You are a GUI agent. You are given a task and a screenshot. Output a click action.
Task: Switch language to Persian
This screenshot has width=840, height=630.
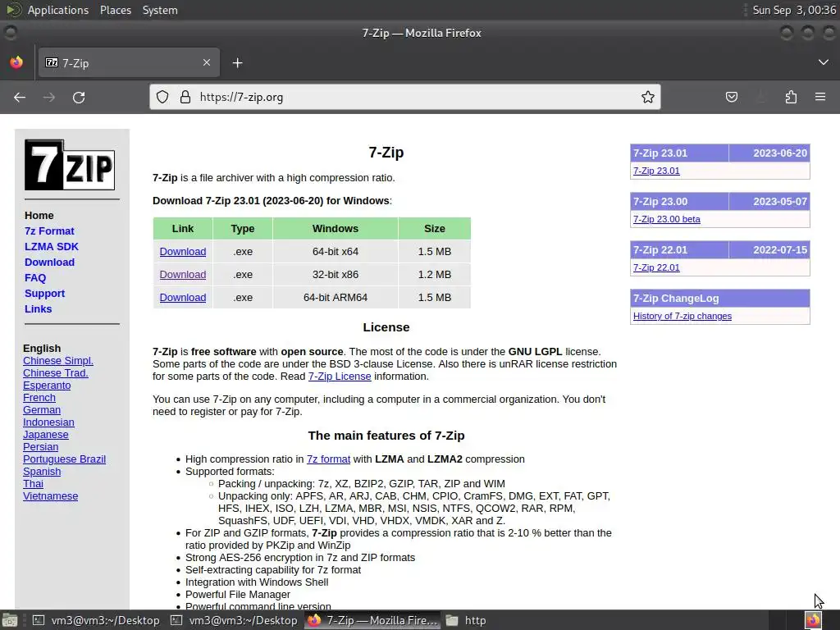coord(41,447)
